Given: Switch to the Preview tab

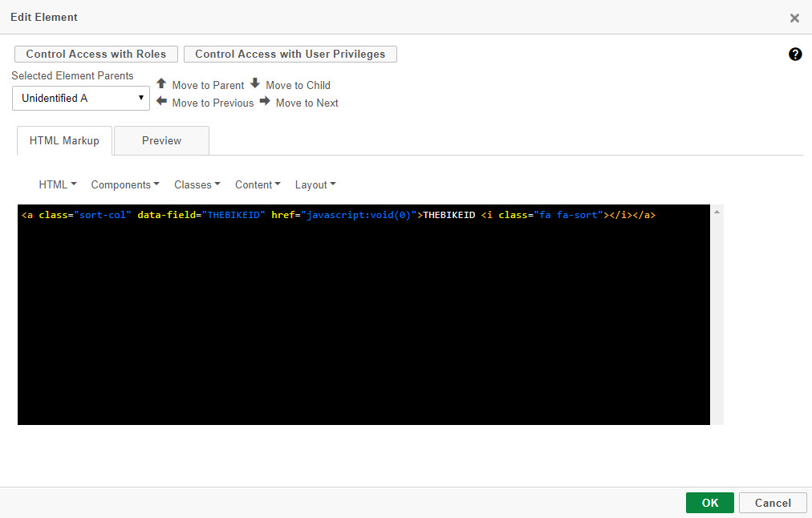Looking at the screenshot, I should (161, 141).
